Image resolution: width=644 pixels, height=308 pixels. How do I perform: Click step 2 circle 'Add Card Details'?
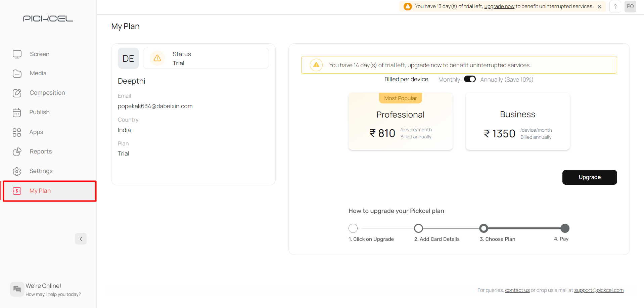click(418, 228)
